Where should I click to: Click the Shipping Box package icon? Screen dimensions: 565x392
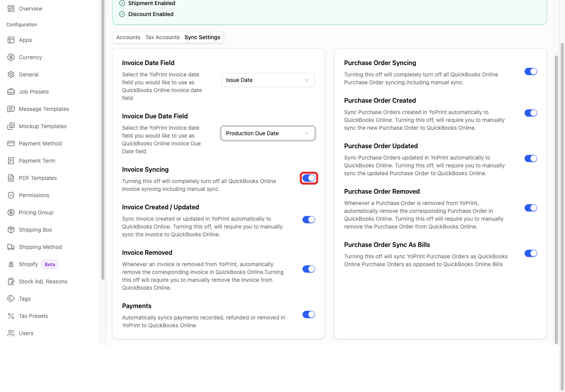pyautogui.click(x=11, y=230)
